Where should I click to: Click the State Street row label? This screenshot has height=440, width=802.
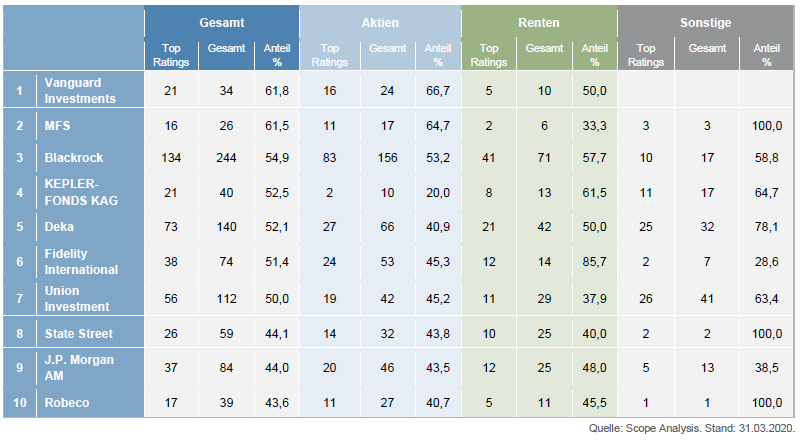[x=79, y=333]
